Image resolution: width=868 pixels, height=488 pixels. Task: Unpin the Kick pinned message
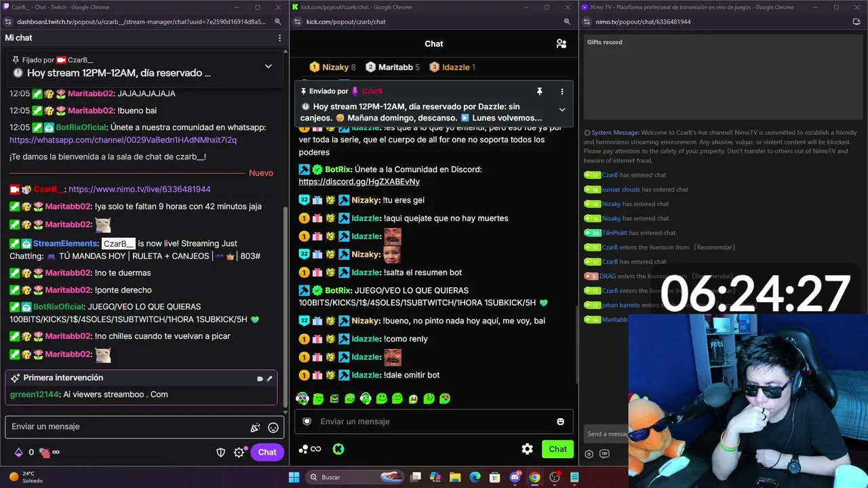[539, 91]
